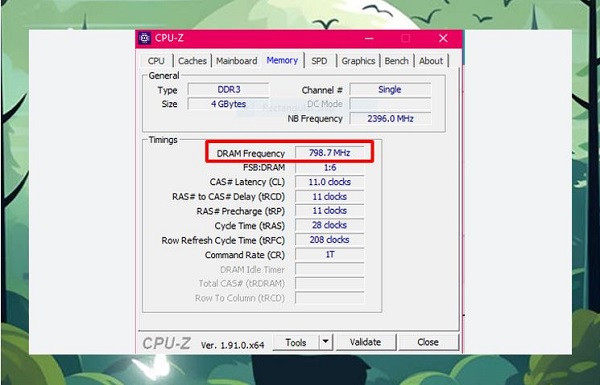Click the empty Row To Column (tRCD) field

pyautogui.click(x=329, y=298)
